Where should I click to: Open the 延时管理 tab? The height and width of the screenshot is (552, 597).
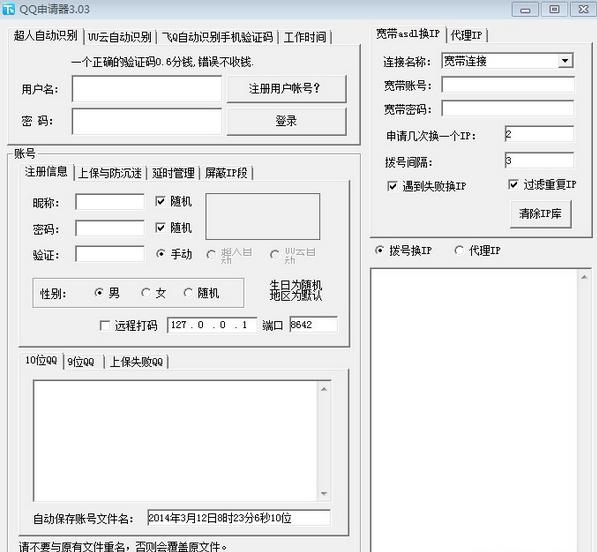tap(173, 173)
